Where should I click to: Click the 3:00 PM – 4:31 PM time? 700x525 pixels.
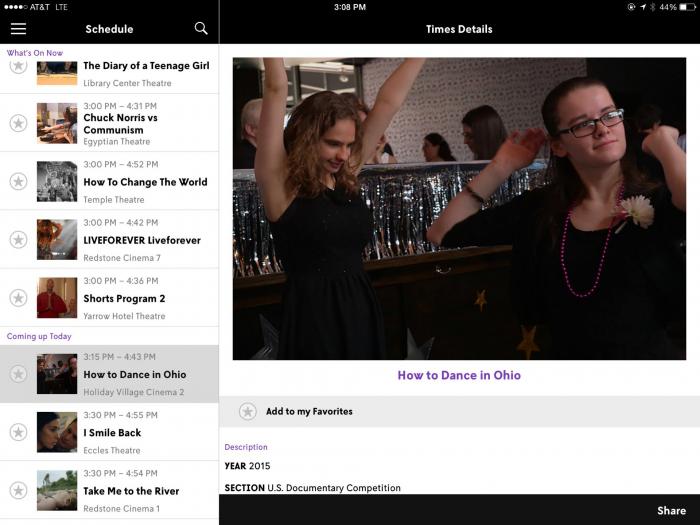pos(120,106)
